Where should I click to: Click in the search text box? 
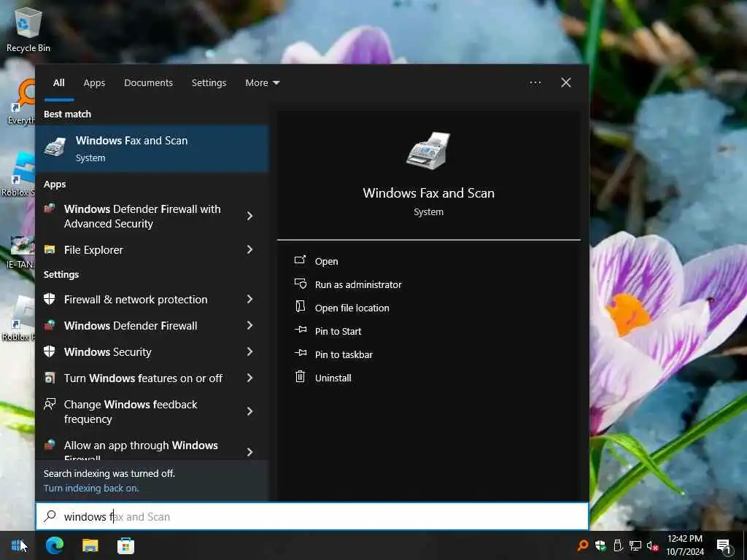[312, 516]
